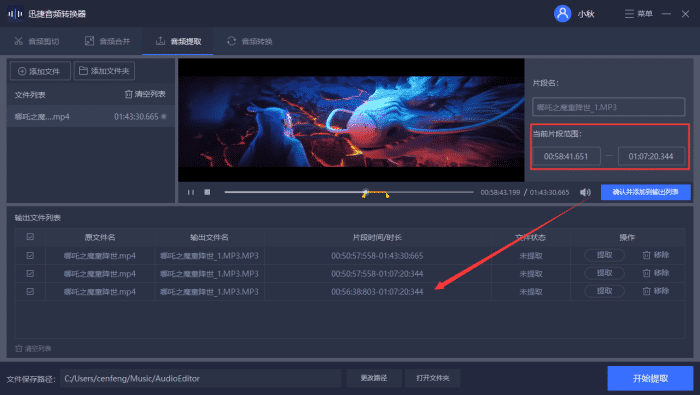Stop video playback

(x=207, y=192)
